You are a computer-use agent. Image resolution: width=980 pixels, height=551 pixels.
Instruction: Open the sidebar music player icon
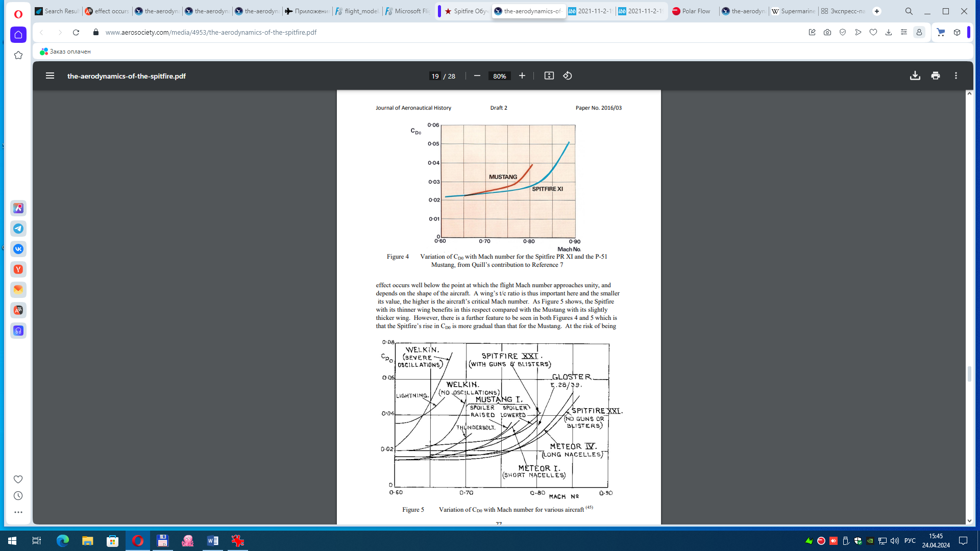pyautogui.click(x=18, y=331)
